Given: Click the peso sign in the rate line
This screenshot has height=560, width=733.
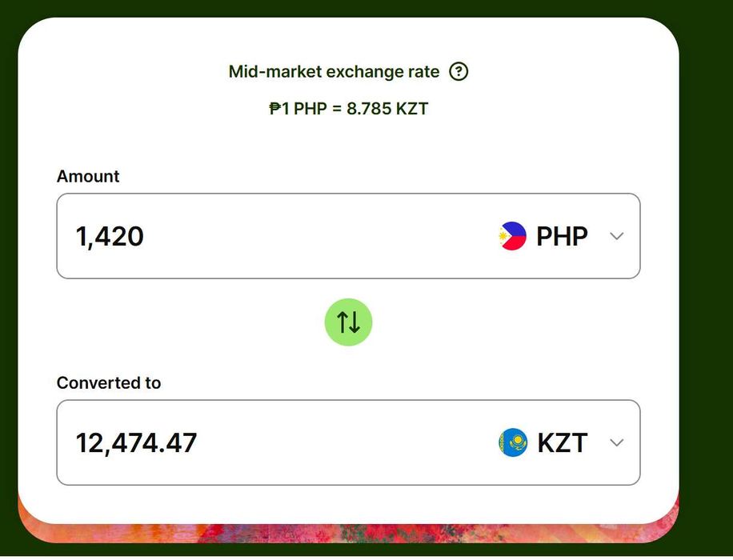Looking at the screenshot, I should pyautogui.click(x=274, y=109).
